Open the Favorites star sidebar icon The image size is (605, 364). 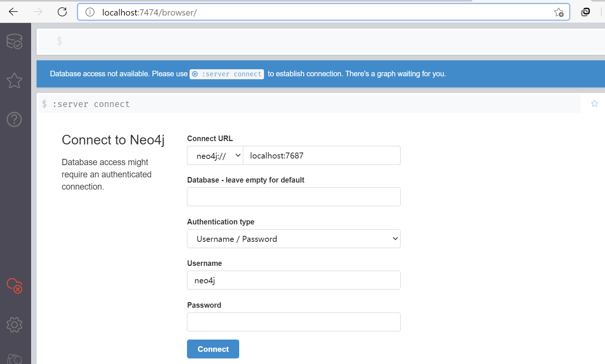14,80
